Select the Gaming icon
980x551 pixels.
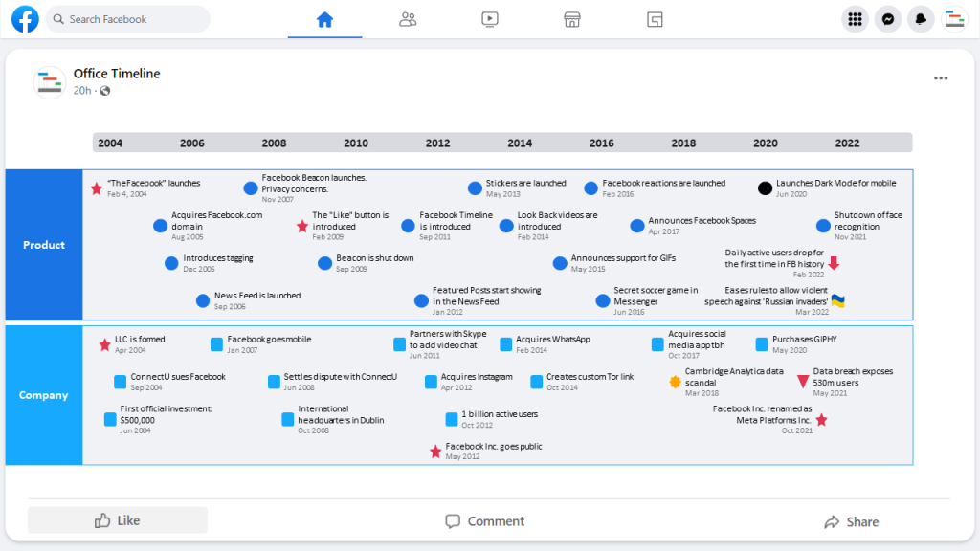[655, 19]
